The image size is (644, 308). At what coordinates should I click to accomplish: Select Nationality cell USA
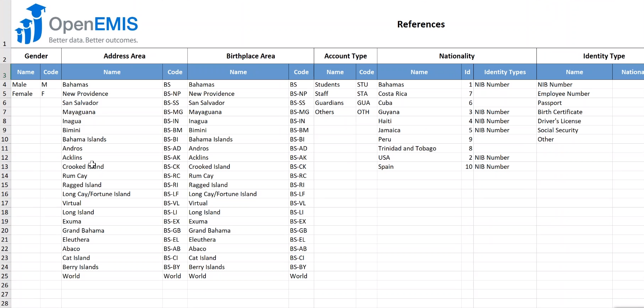419,158
